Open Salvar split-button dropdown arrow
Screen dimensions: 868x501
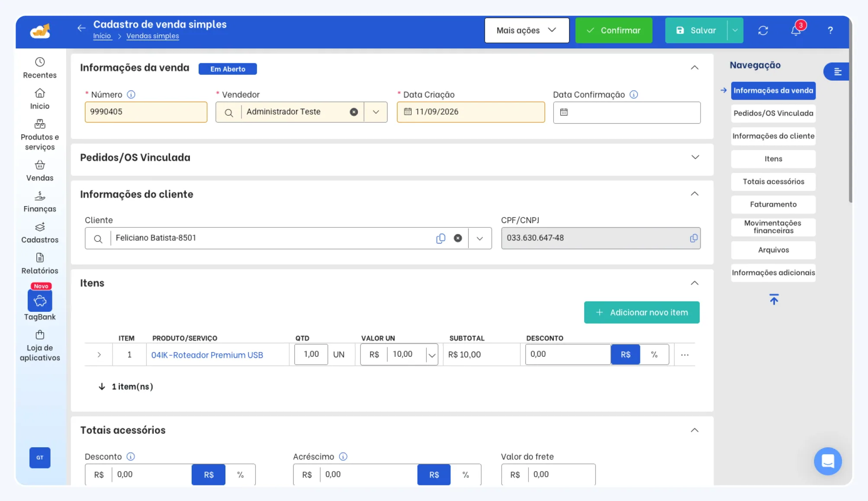click(735, 30)
